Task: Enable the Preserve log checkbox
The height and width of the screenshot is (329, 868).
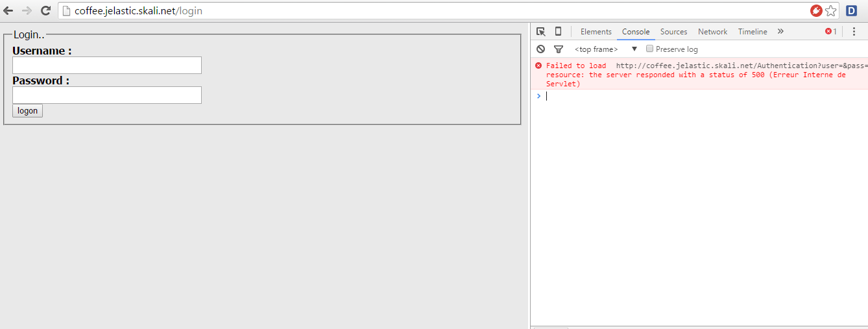Action: (649, 49)
